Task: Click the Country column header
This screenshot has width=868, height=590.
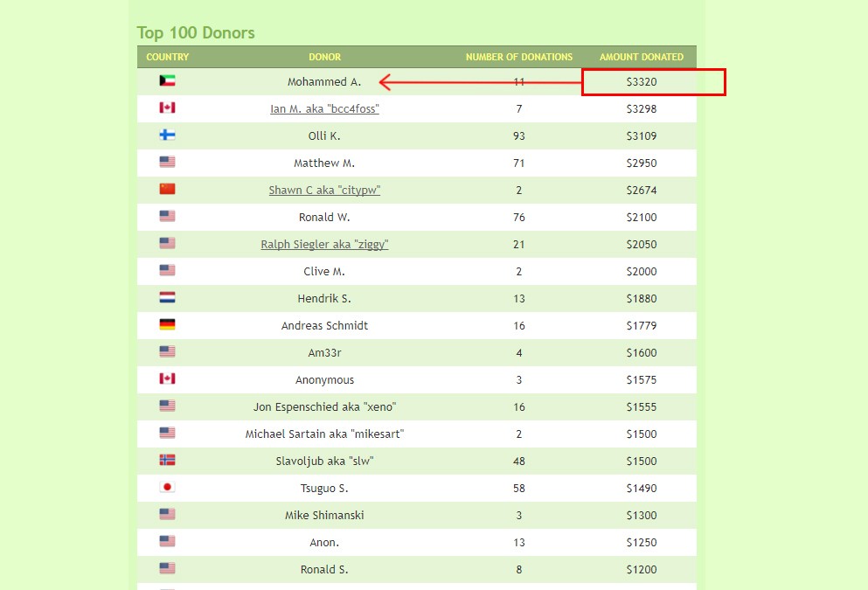Action: click(x=167, y=57)
